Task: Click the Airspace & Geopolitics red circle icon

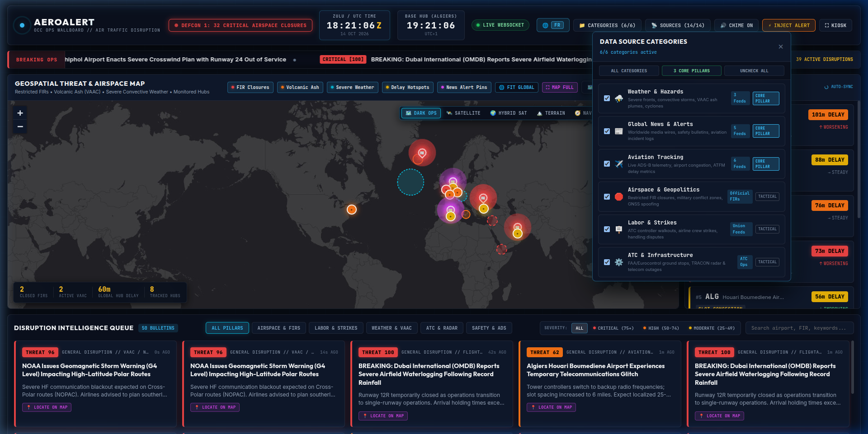Action: pos(619,196)
